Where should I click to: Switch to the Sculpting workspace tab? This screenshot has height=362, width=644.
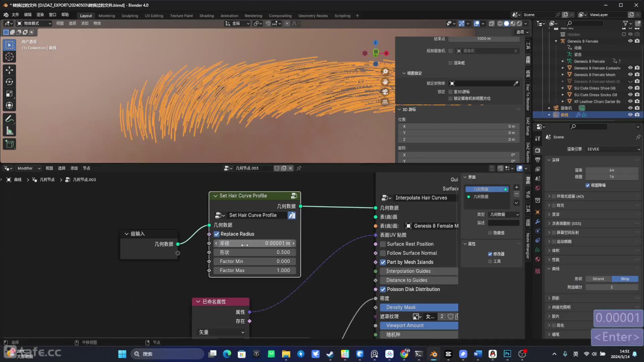[130, 16]
